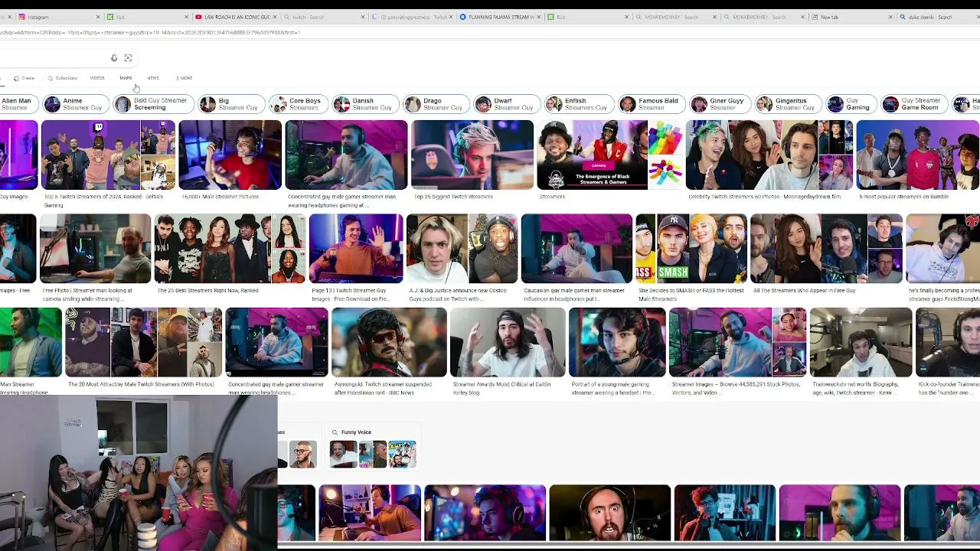Viewport: 980px width, 551px height.
Task: Switch to NEWS search results
Action: pos(153,78)
